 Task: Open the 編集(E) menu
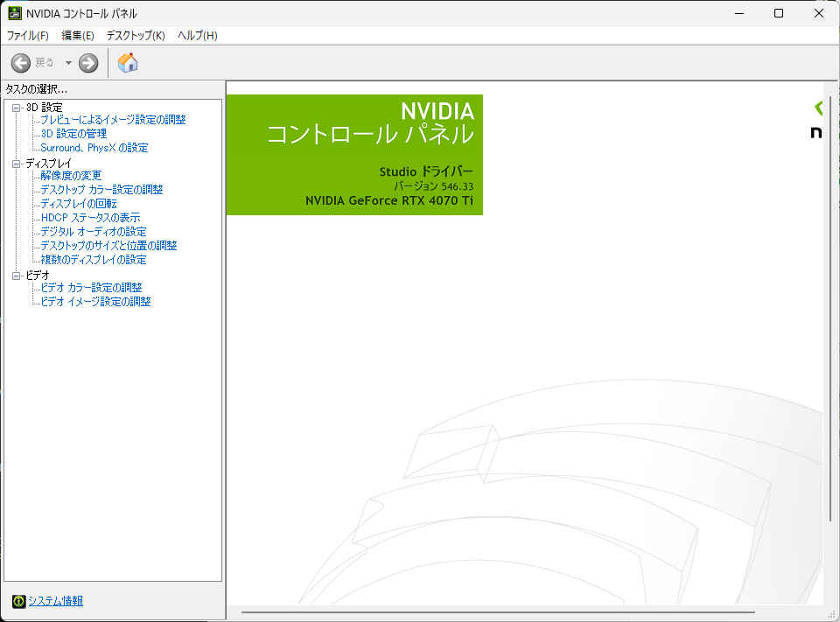coord(78,36)
